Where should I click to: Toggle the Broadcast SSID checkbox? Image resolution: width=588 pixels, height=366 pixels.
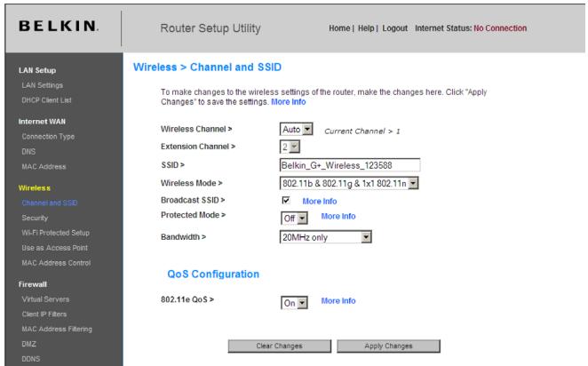(286, 200)
